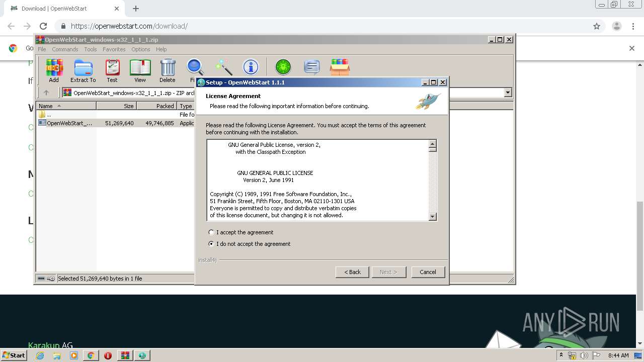
Task: Click the volume speaker tray icon
Action: (x=584, y=355)
